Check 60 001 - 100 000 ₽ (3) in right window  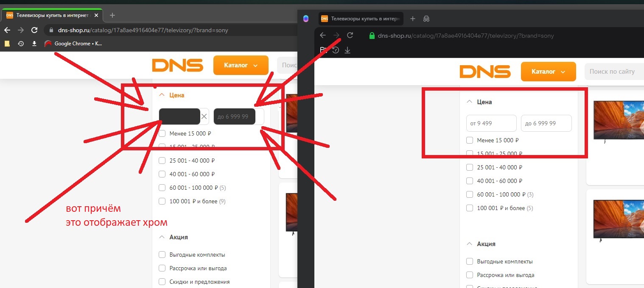469,194
